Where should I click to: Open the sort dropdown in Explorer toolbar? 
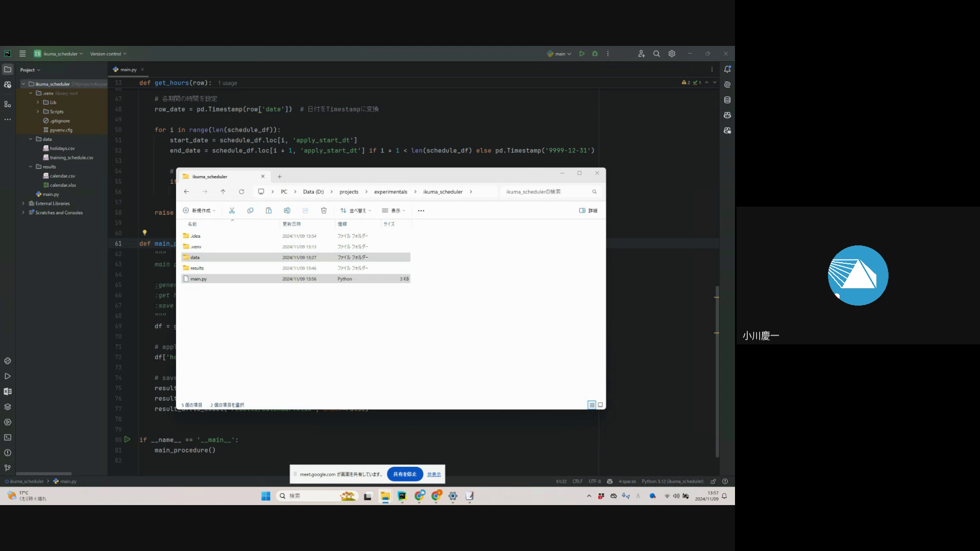(356, 210)
